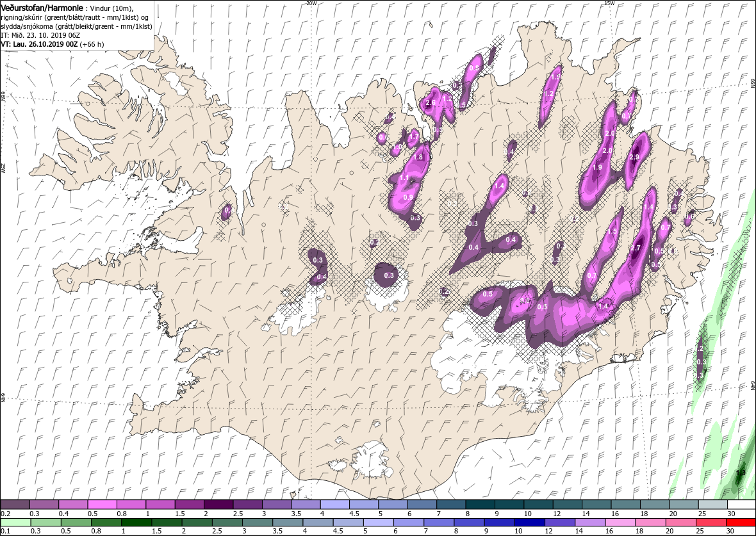Screen dimensions: 756x536
Task: Click the '1.8' precipitation value on the map
Action: [418, 157]
